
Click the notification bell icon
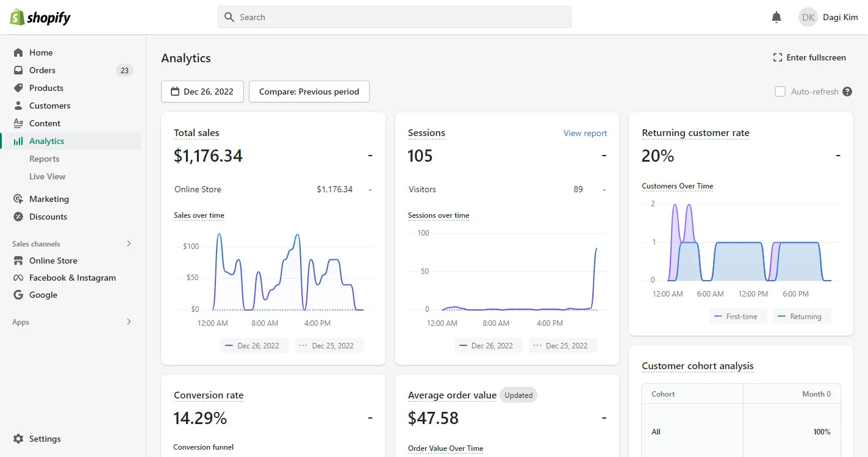pos(776,18)
